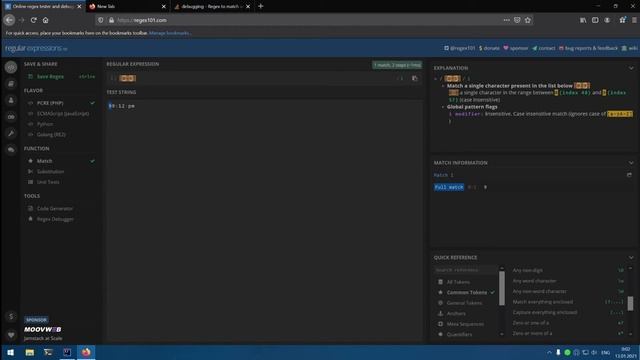Click the Any word character token row
Screen dimensions: 640x360
[x=568, y=281]
